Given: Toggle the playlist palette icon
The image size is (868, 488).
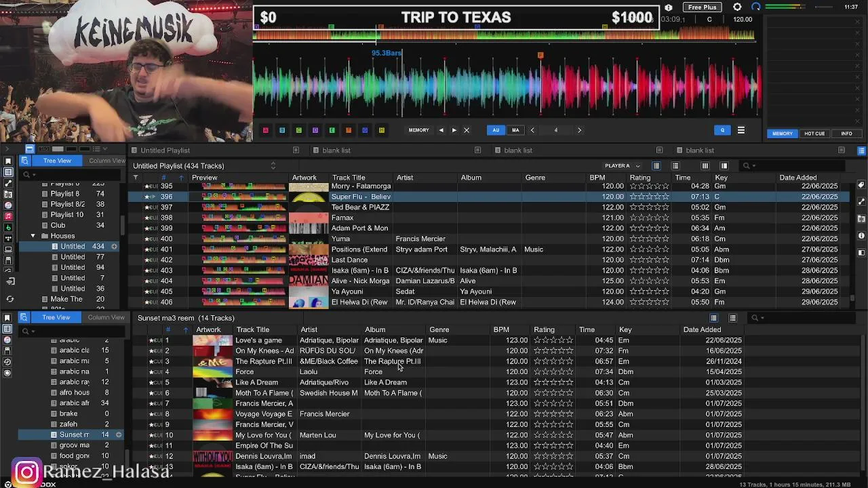Looking at the screenshot, I should tap(861, 150).
